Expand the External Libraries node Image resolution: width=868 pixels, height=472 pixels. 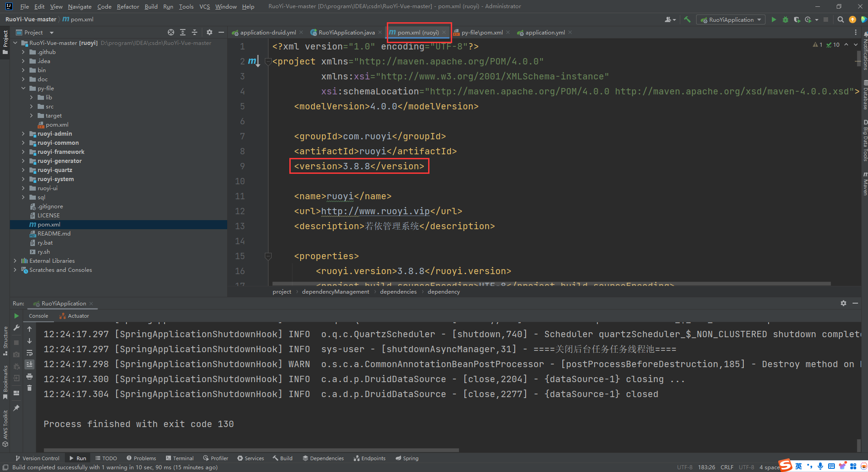[x=15, y=261]
